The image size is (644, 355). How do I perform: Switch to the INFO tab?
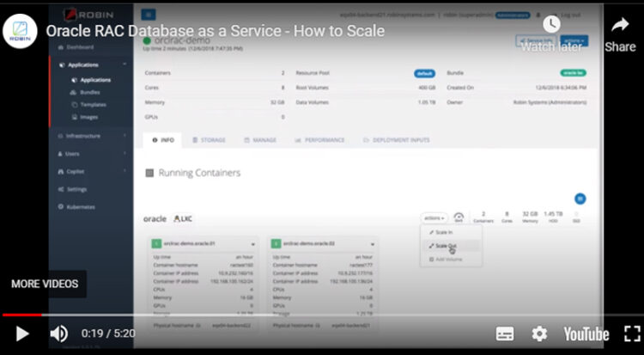pyautogui.click(x=163, y=140)
